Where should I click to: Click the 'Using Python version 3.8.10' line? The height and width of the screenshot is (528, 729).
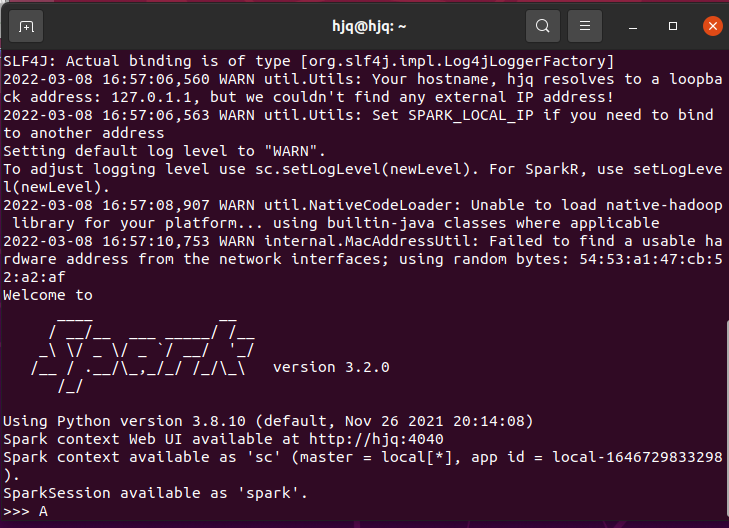point(268,421)
